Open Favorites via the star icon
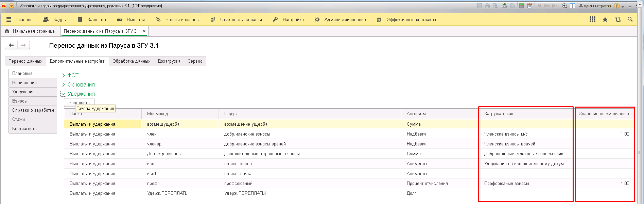 point(605,19)
